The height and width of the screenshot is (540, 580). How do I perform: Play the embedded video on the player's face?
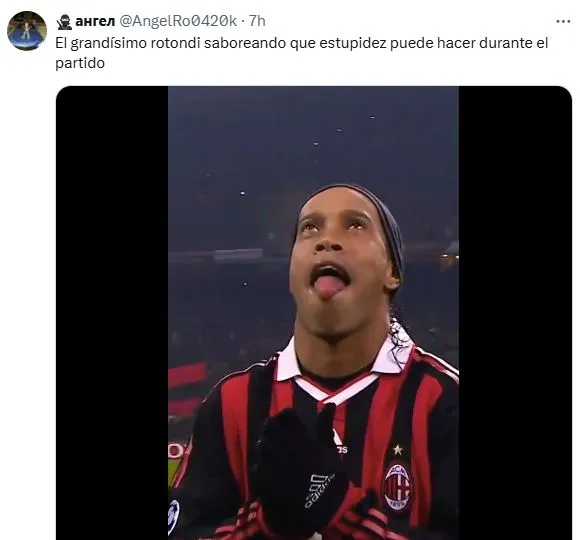tap(342, 259)
